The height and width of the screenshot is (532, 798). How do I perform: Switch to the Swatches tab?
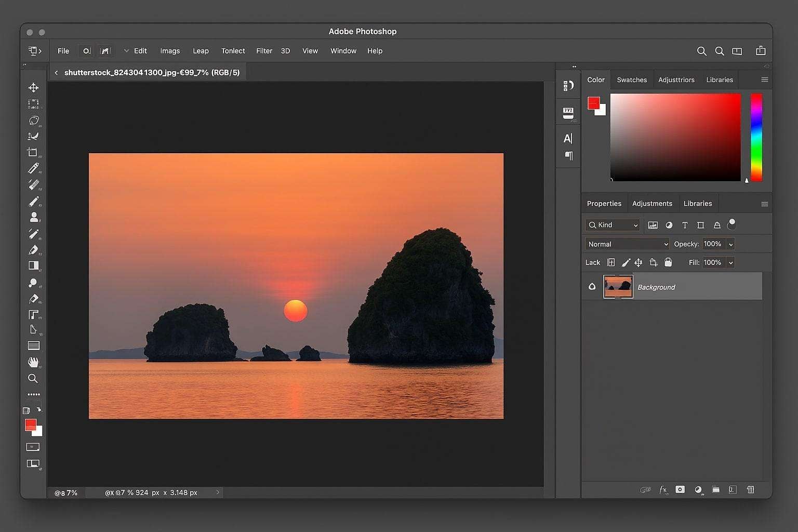632,79
